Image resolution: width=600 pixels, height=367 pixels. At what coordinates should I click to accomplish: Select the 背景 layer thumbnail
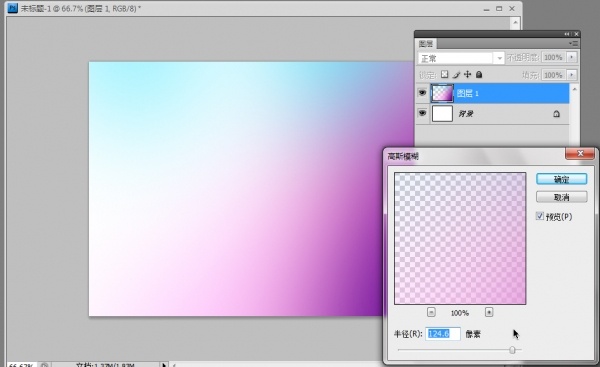coord(442,114)
